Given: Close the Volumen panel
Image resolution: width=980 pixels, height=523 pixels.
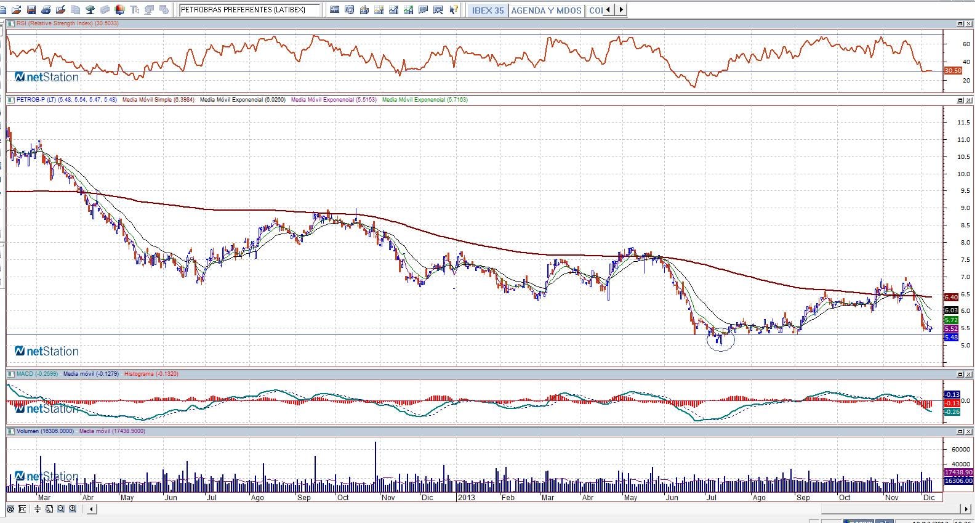Looking at the screenshot, I should [x=969, y=432].
